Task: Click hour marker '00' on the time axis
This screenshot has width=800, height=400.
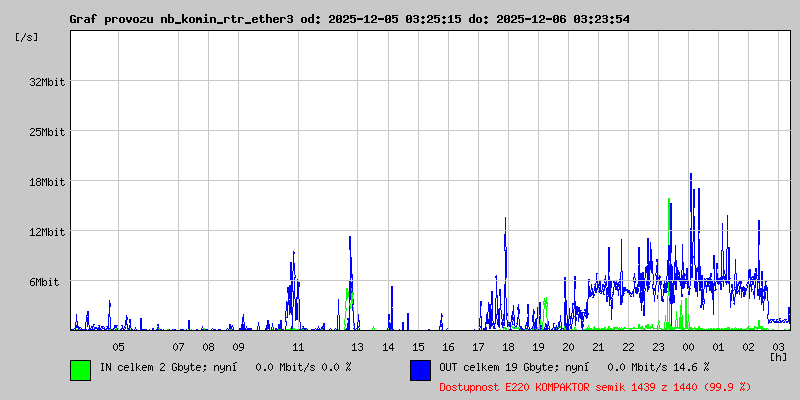Action: click(x=688, y=346)
